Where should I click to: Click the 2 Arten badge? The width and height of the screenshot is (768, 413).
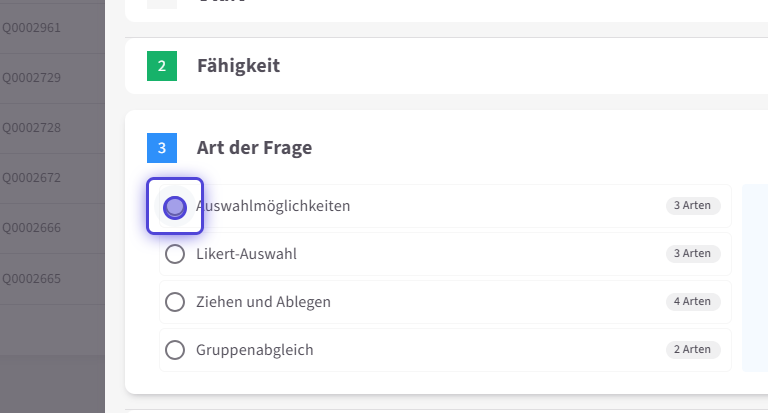click(x=692, y=350)
